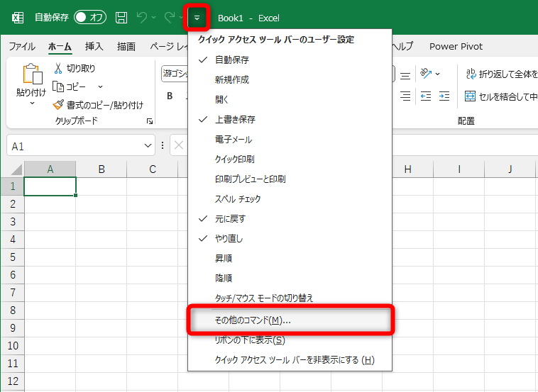This screenshot has width=538, height=392.
Task: Open the ファイル tab
Action: coord(22,46)
